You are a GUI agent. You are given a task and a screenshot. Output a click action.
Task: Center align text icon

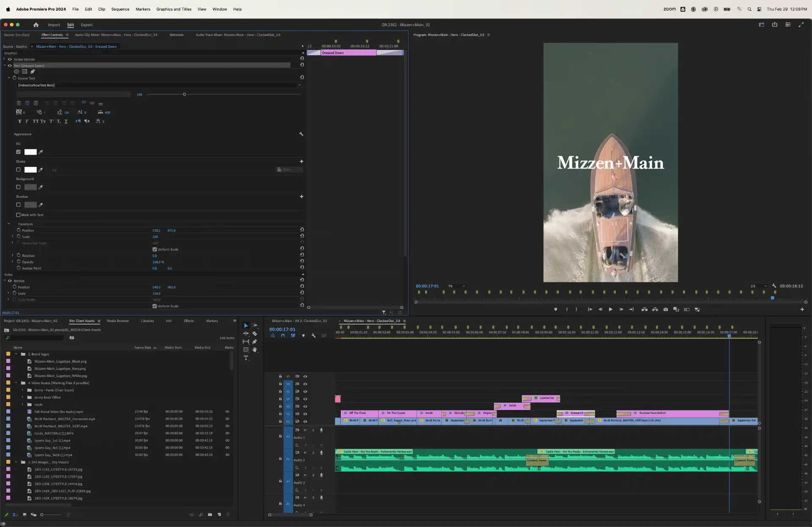27,103
